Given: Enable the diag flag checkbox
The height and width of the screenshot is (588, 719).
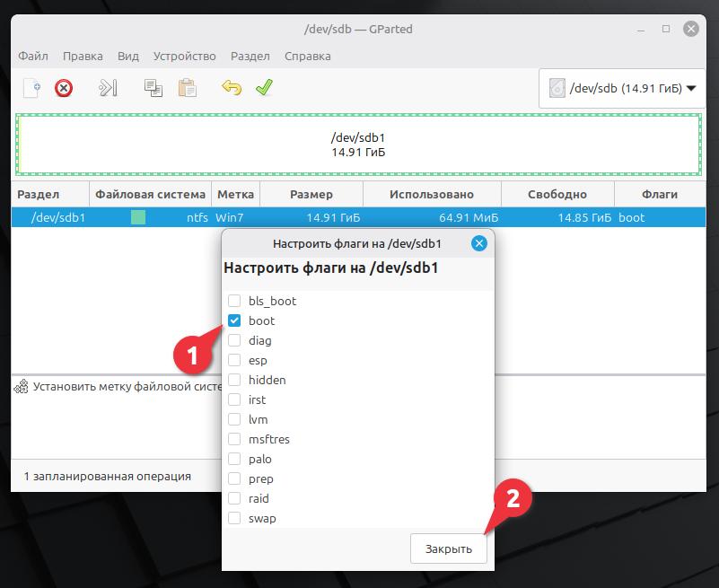Looking at the screenshot, I should pyautogui.click(x=234, y=340).
